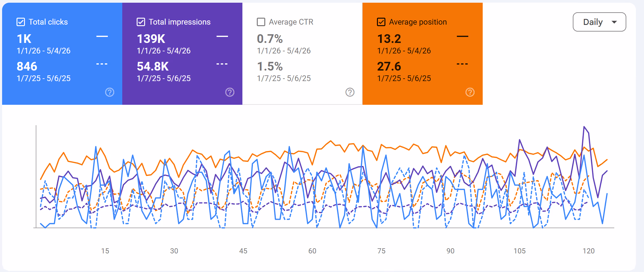
Task: Uncheck the Total clicks checkbox
Action: pyautogui.click(x=21, y=22)
